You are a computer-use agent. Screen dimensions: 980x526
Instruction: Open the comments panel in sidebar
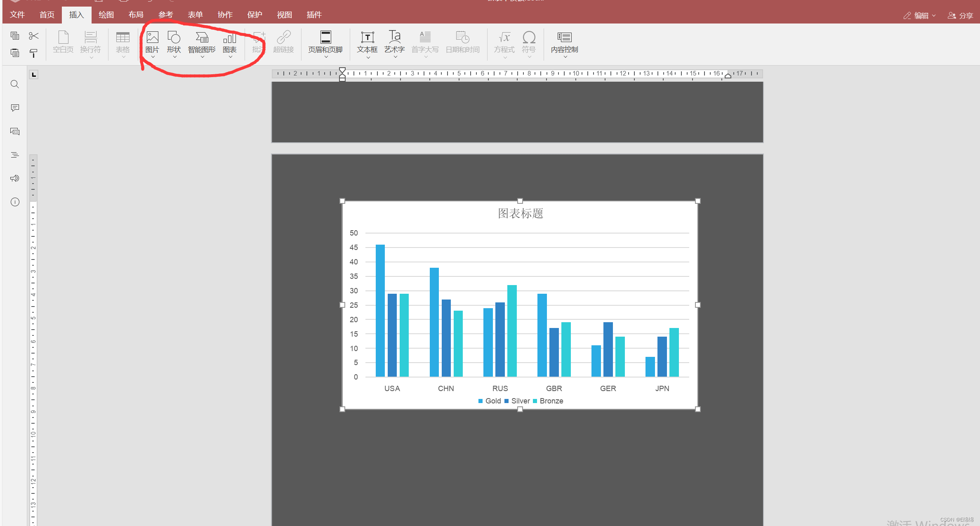15,108
